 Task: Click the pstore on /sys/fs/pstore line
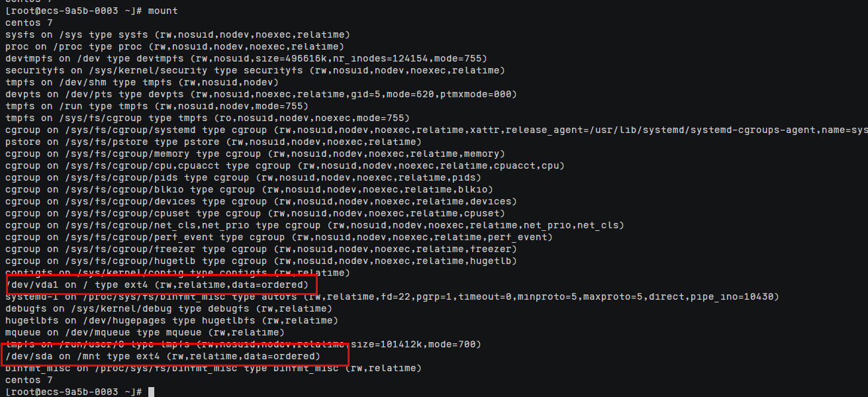click(213, 142)
